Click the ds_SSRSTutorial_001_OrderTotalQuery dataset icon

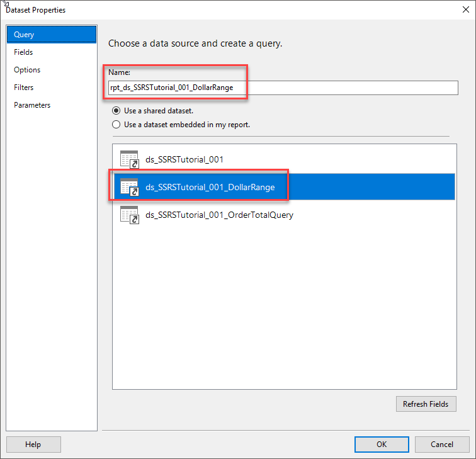[x=129, y=215]
